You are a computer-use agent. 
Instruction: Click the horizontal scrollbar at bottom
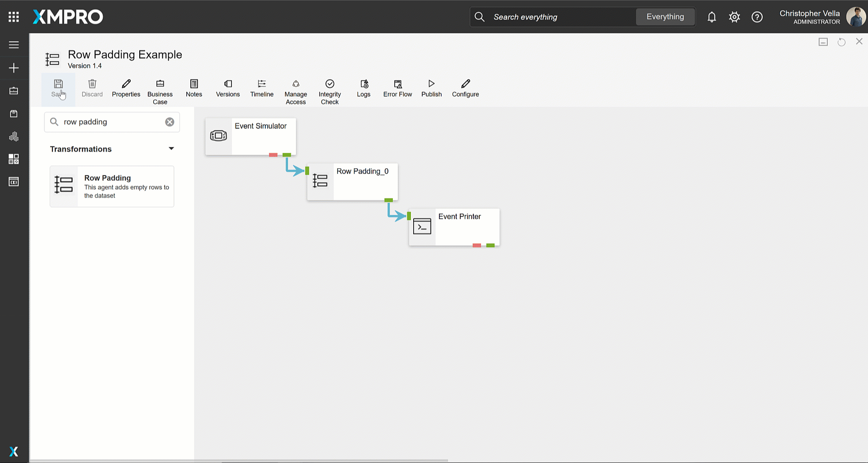tap(239, 460)
